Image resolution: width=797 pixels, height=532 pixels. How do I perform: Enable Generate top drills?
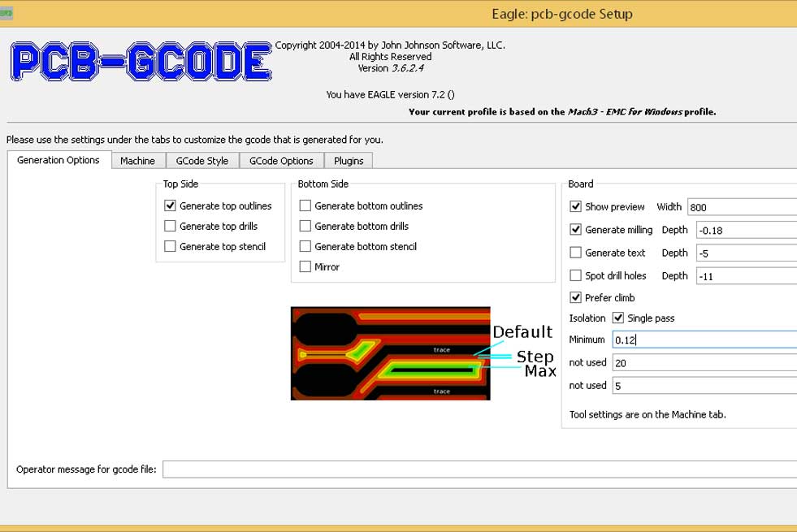171,226
